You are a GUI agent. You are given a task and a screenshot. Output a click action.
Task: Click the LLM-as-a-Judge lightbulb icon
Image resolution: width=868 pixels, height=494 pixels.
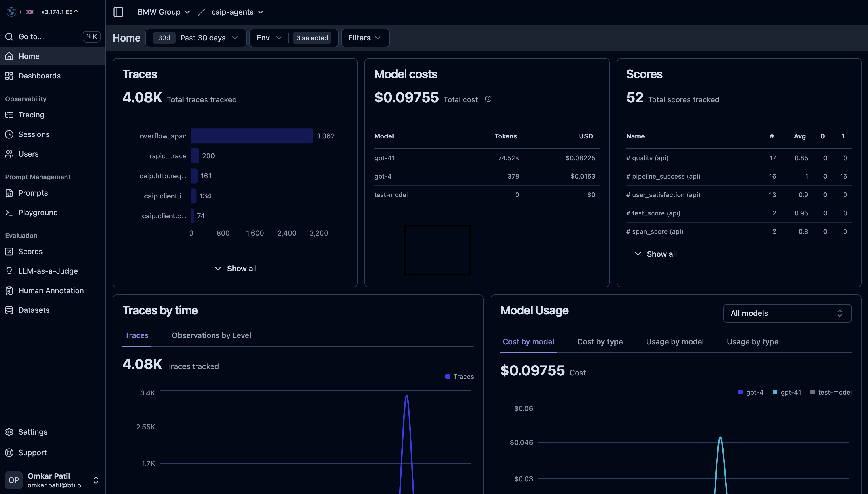(x=9, y=271)
